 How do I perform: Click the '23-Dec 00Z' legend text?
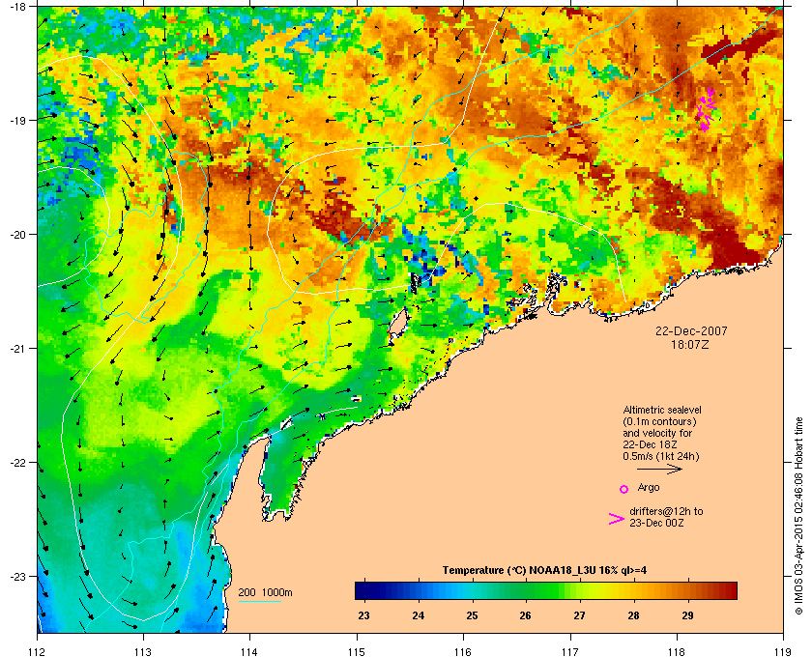pyautogui.click(x=656, y=523)
